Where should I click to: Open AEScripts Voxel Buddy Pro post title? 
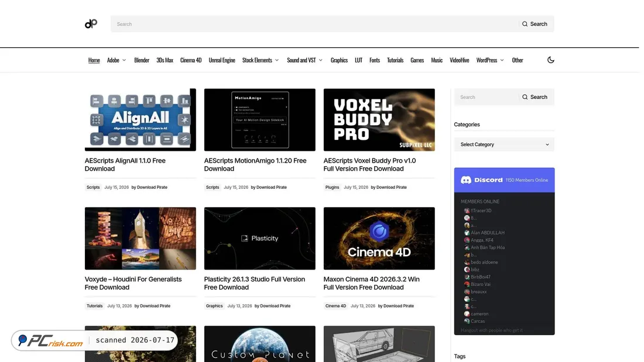pyautogui.click(x=369, y=164)
